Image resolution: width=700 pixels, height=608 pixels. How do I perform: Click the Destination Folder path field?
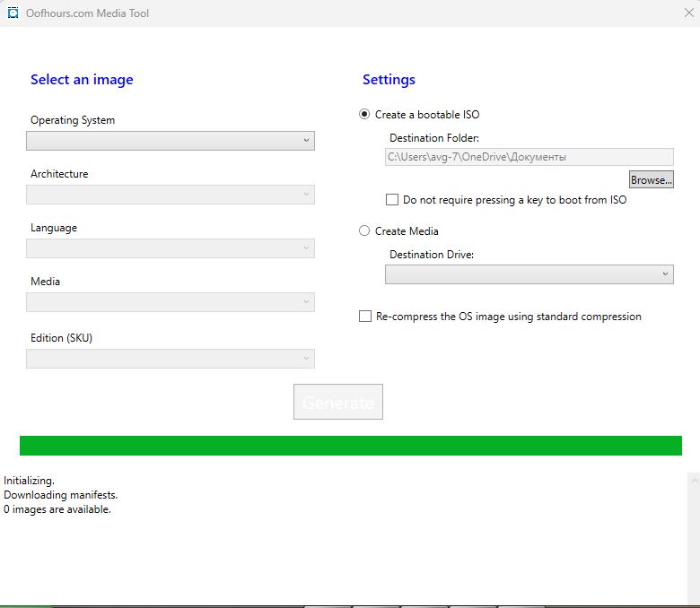[529, 157]
